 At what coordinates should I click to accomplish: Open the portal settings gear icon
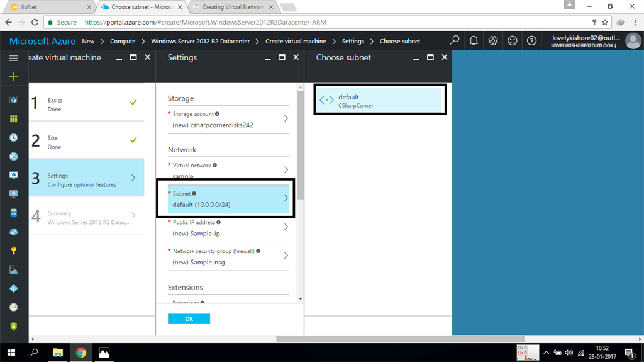tap(493, 40)
